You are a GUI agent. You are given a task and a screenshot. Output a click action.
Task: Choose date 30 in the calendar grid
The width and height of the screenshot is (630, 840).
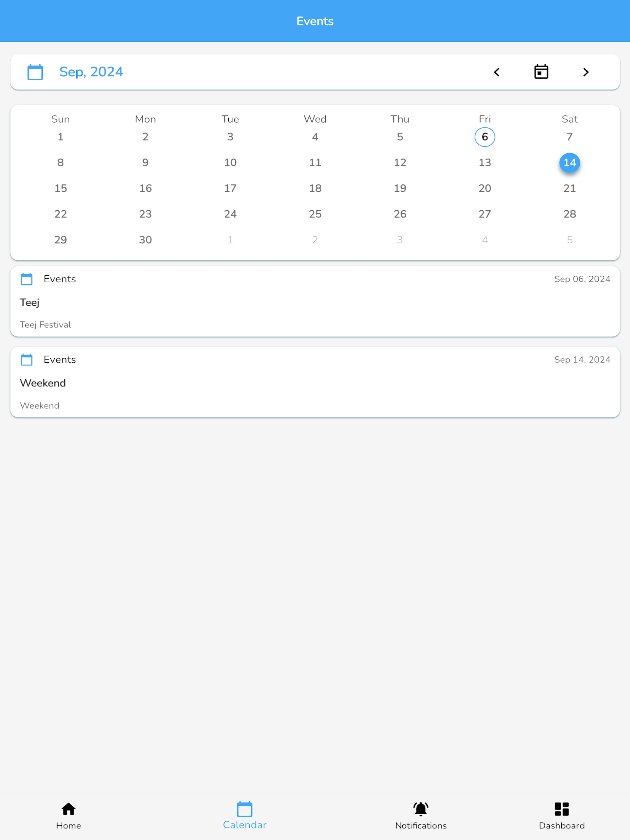tap(145, 240)
